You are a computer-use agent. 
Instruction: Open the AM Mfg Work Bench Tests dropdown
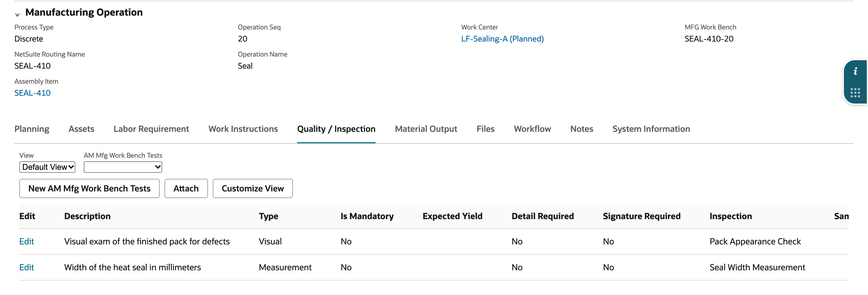point(123,167)
